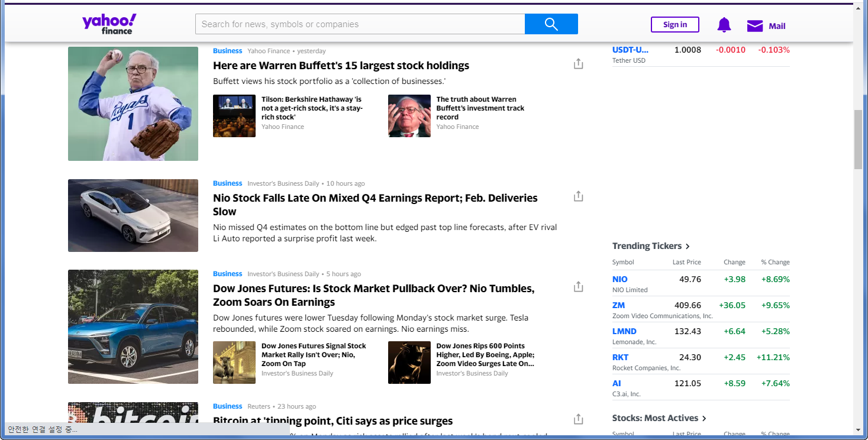Open Mail via the envelope icon
Screen dimensions: 868x440
(x=755, y=25)
